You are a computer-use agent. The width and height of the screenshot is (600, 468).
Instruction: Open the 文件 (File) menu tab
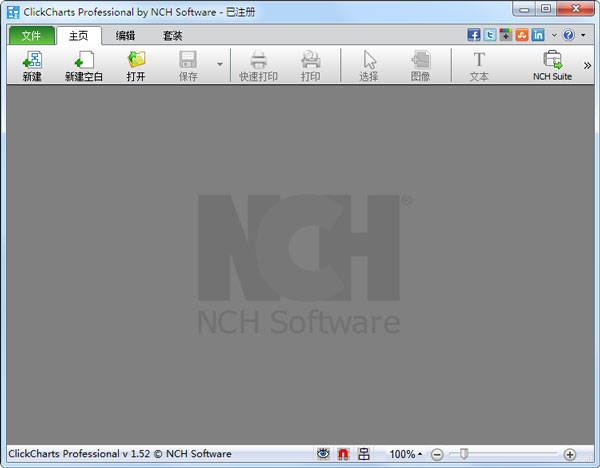tap(31, 35)
